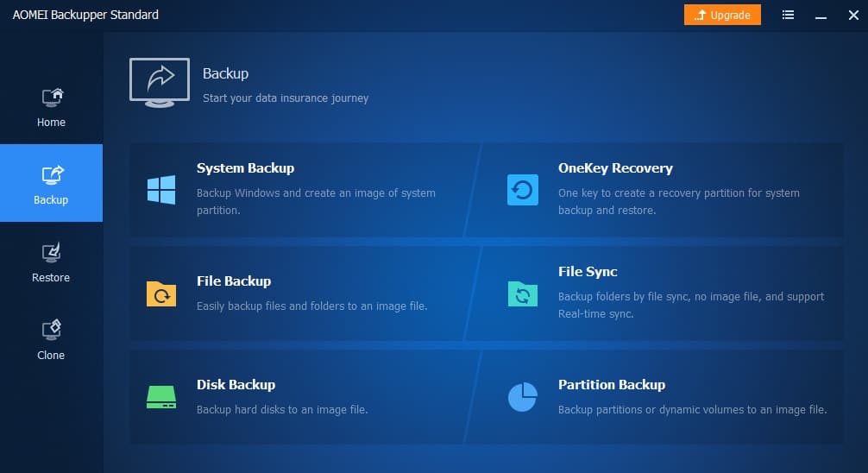The width and height of the screenshot is (868, 473).
Task: Click the AOMEI Backupper Standard title text
Action: (85, 15)
